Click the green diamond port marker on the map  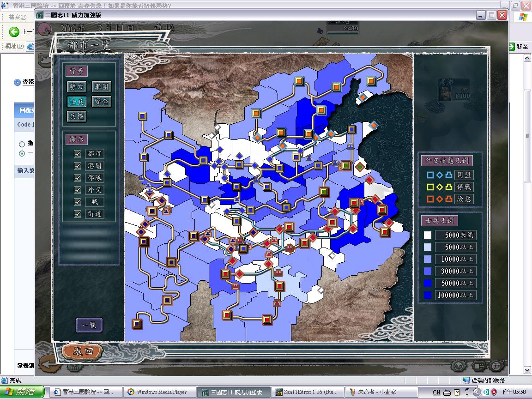360,167
